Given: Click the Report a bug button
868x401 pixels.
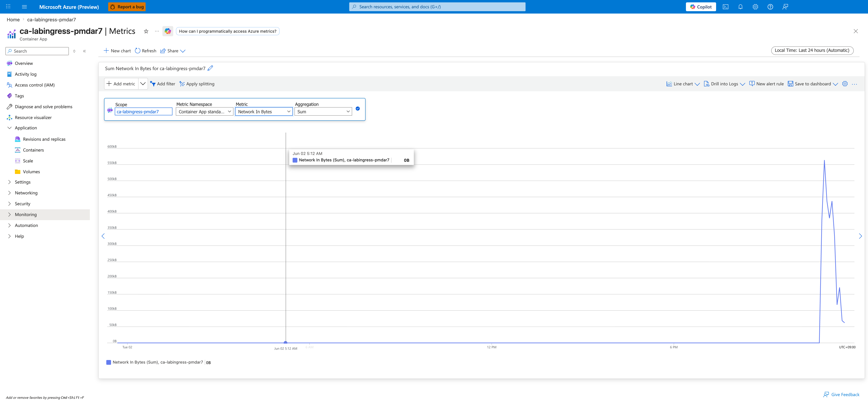Looking at the screenshot, I should pos(127,7).
